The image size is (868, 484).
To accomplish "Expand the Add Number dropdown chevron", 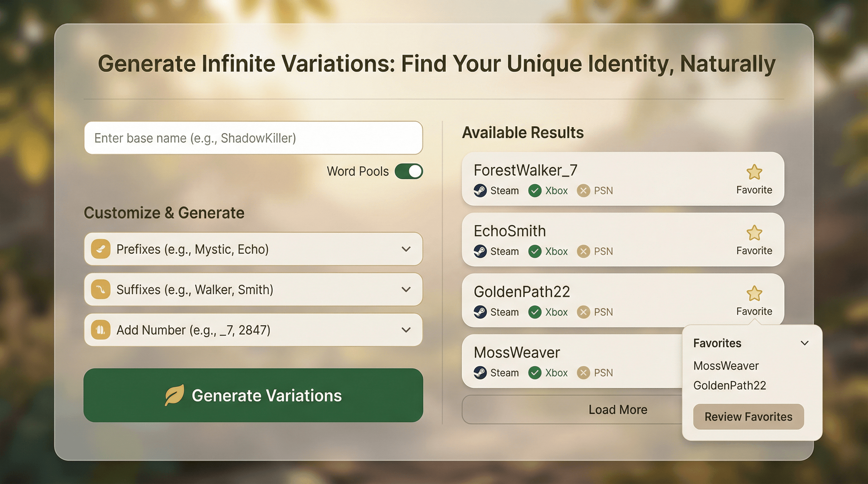I will click(x=406, y=330).
